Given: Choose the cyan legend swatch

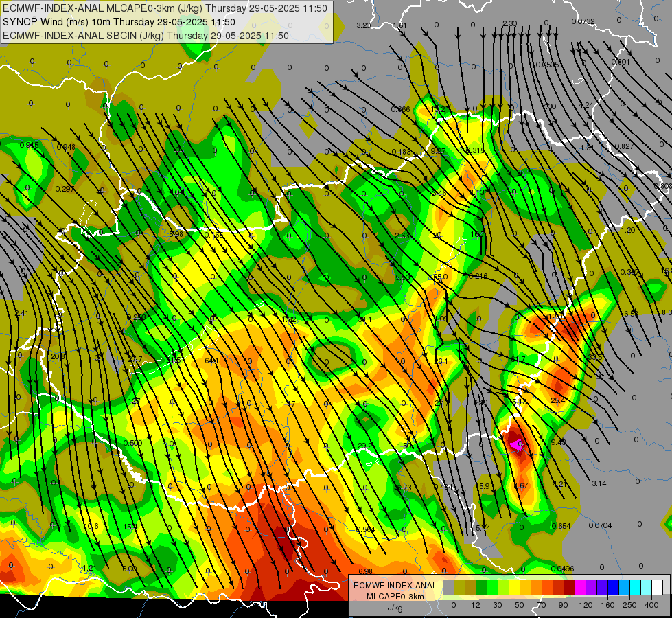Looking at the screenshot, I should [x=635, y=587].
